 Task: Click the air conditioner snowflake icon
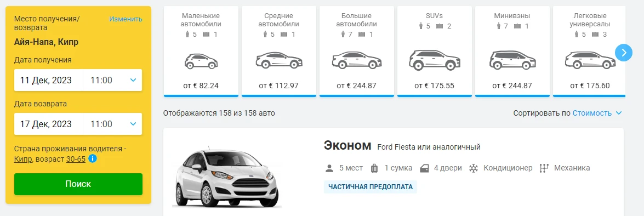474,168
